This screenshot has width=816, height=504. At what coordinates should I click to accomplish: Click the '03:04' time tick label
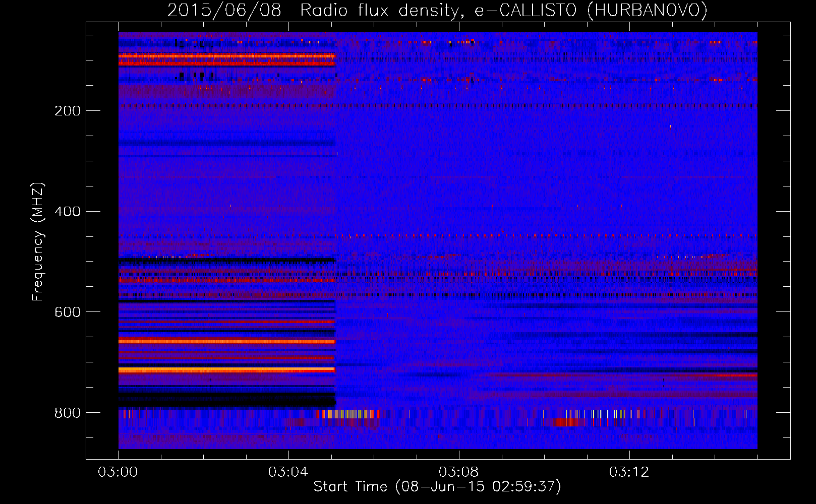pyautogui.click(x=288, y=472)
